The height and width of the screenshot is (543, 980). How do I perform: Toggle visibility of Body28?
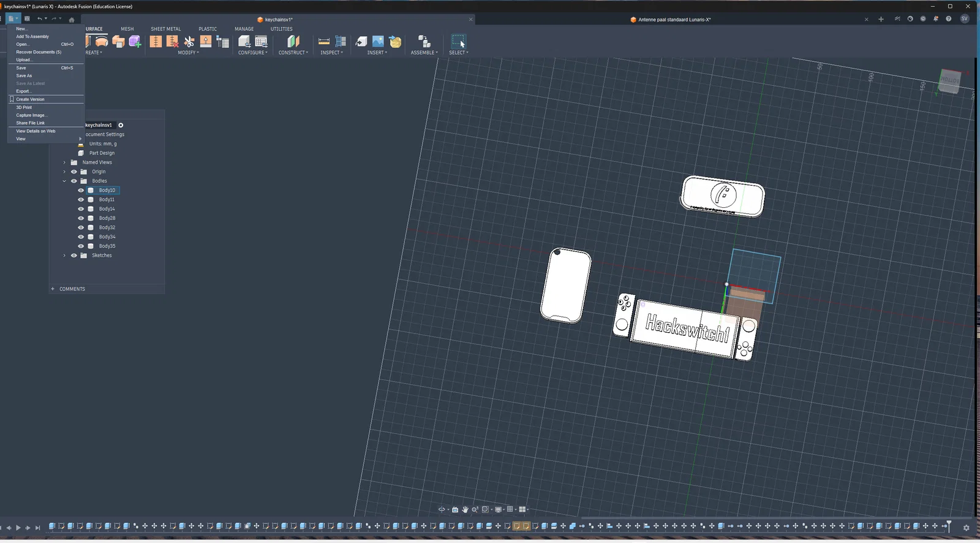click(x=81, y=218)
